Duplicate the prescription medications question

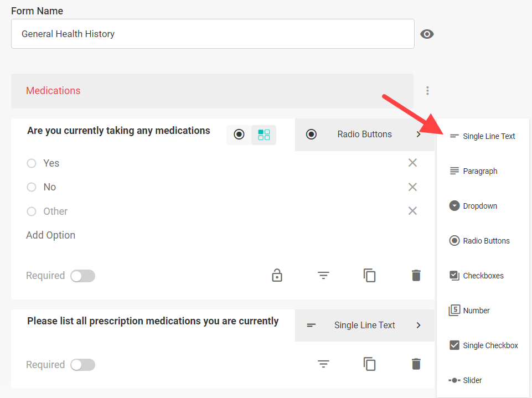click(x=369, y=364)
